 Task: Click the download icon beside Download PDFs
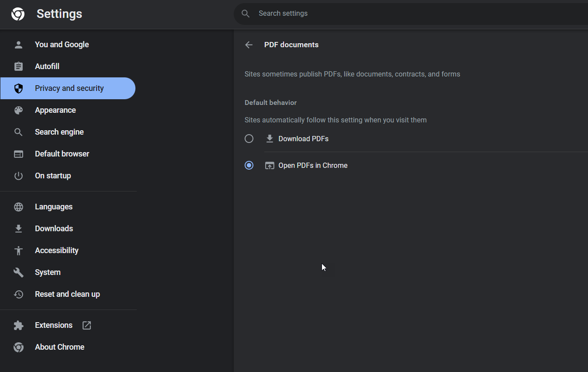[270, 139]
